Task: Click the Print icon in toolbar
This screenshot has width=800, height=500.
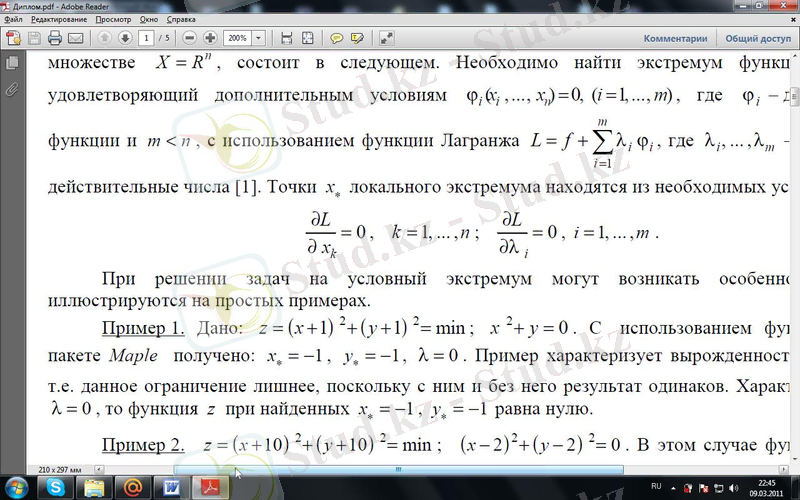Action: click(55, 38)
